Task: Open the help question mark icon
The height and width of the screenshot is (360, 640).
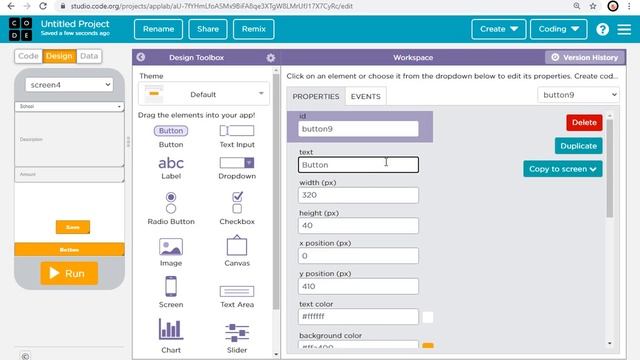Action: coord(602,29)
